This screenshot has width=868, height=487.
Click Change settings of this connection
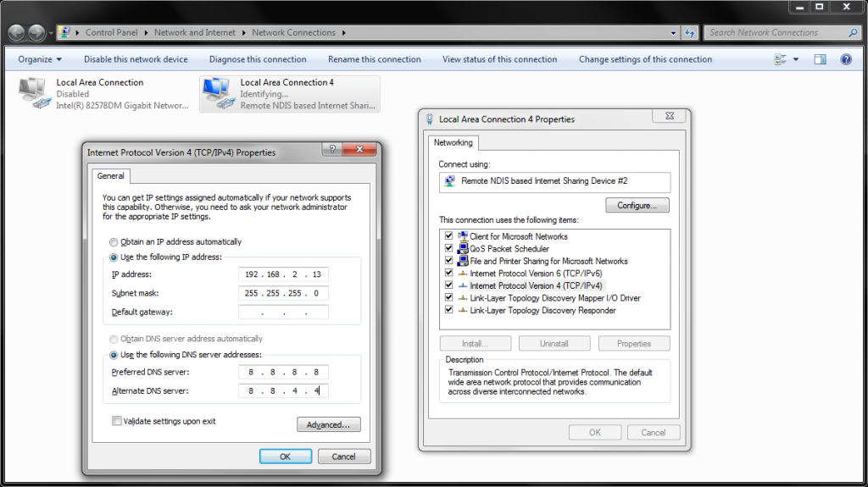(x=645, y=59)
